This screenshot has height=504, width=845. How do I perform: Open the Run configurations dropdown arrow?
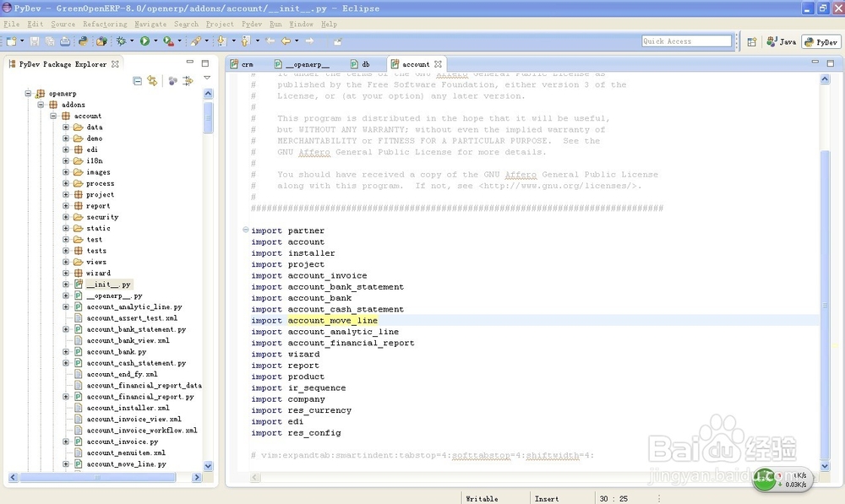[x=155, y=41]
